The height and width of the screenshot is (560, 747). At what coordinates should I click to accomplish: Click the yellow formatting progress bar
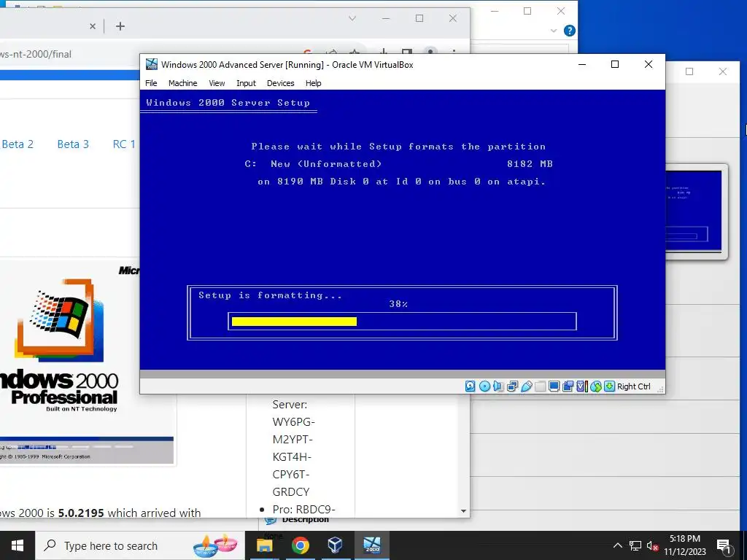tap(294, 322)
